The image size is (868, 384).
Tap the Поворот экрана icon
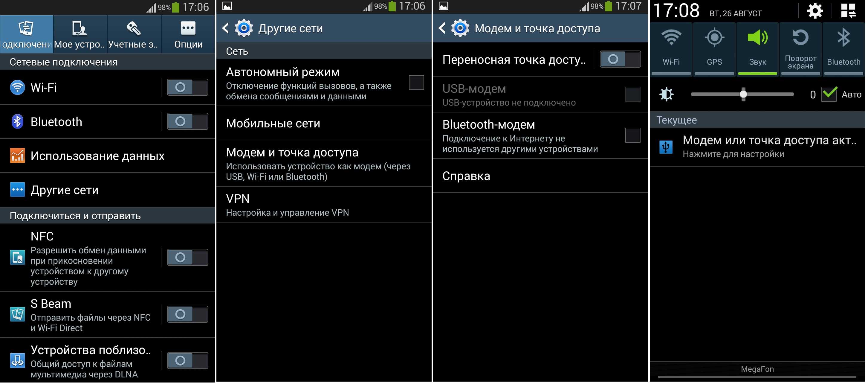[x=799, y=47]
